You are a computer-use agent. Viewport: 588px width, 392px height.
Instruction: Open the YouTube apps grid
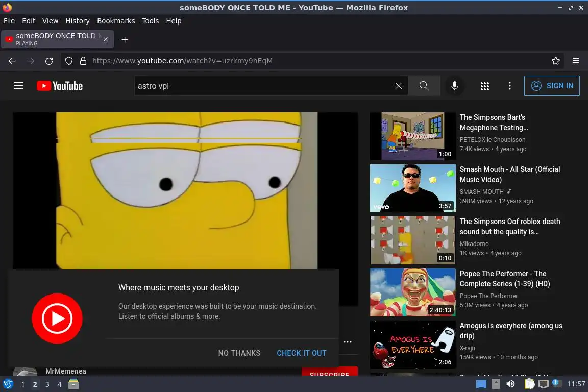485,86
